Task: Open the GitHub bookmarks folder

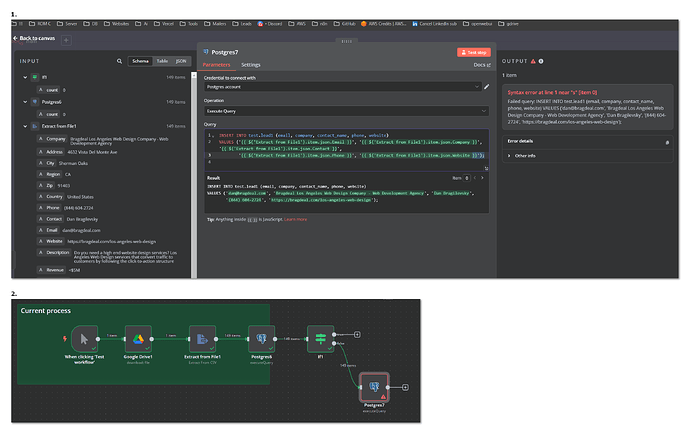Action: coord(345,24)
